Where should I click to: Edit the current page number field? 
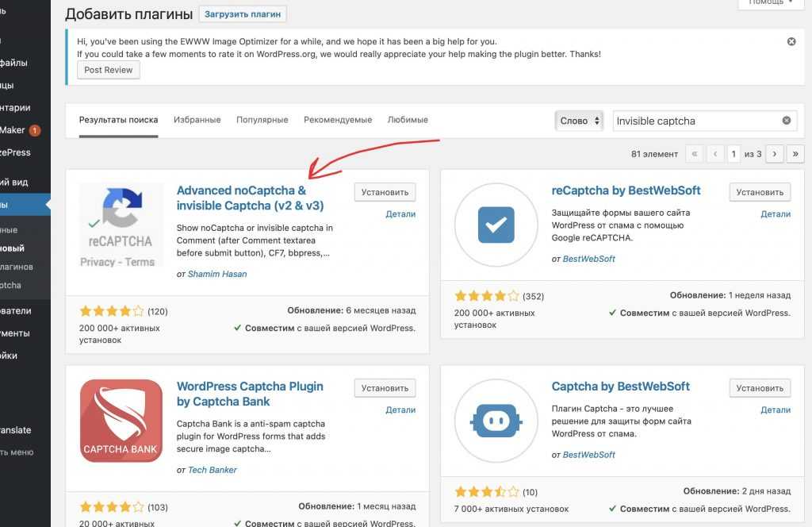coord(735,153)
